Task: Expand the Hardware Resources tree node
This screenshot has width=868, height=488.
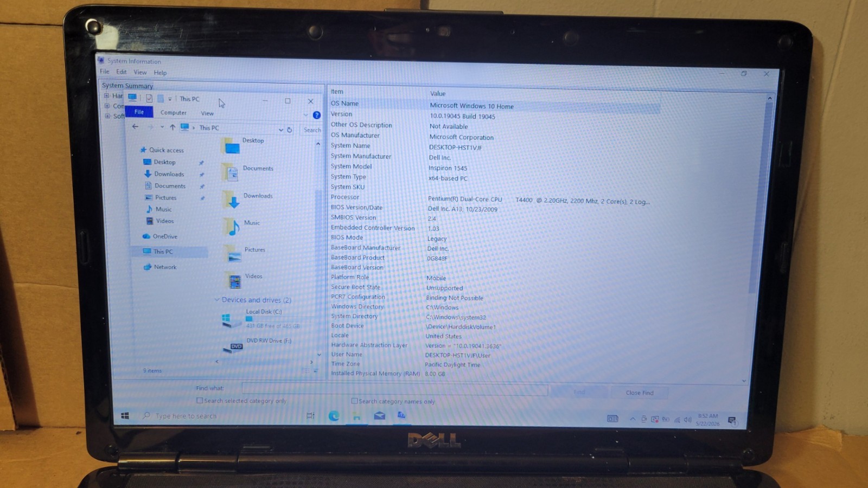Action: tap(107, 95)
